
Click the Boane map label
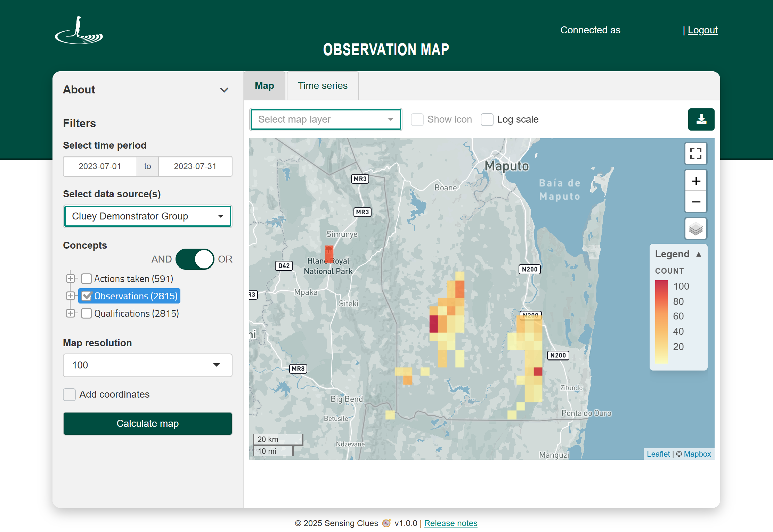coord(446,188)
